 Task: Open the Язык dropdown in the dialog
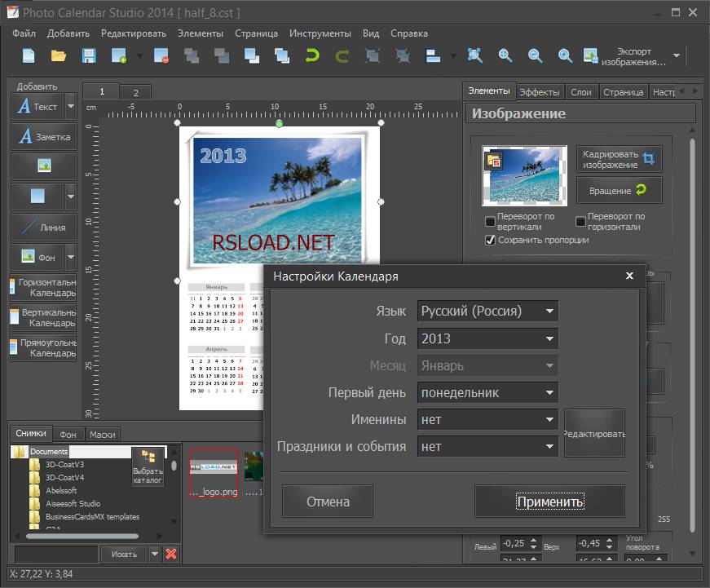[x=487, y=311]
